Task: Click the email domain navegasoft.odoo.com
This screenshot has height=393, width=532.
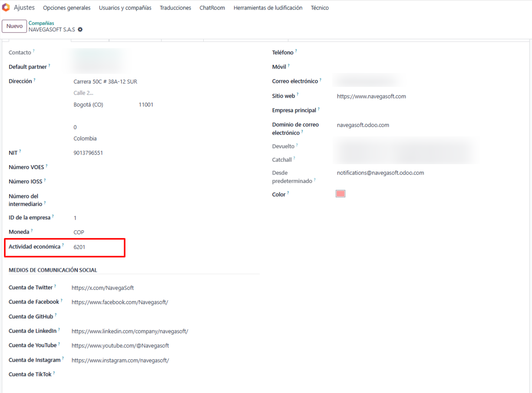Action: pos(363,125)
